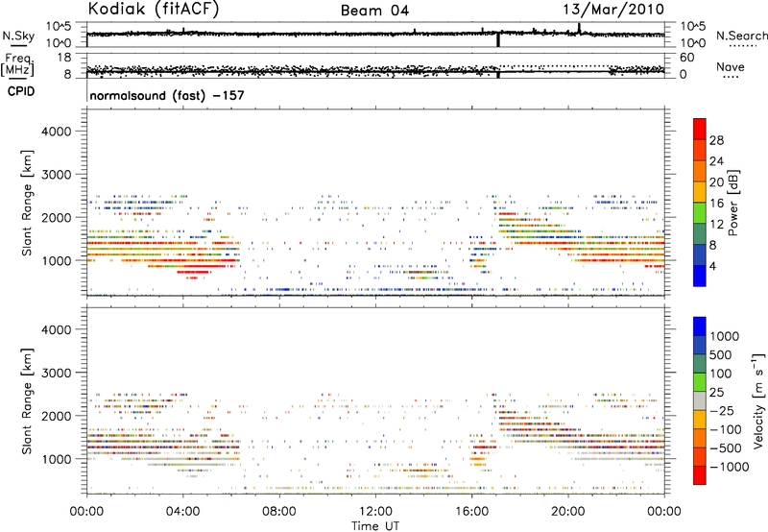
Task: Click the black data gap in the noise panel
Action: point(498,39)
